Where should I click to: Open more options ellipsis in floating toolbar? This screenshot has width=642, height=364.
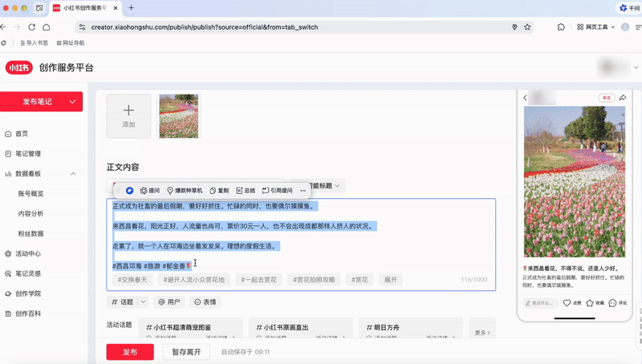point(303,191)
